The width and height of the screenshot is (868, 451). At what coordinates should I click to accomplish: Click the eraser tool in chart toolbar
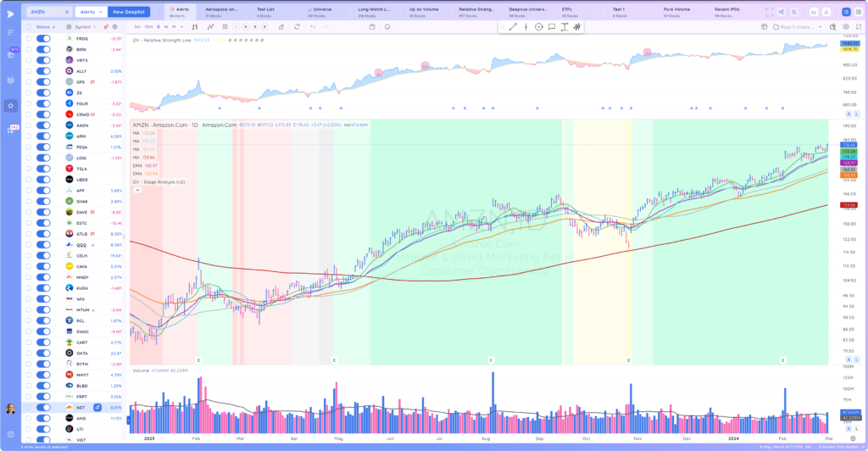click(x=281, y=26)
